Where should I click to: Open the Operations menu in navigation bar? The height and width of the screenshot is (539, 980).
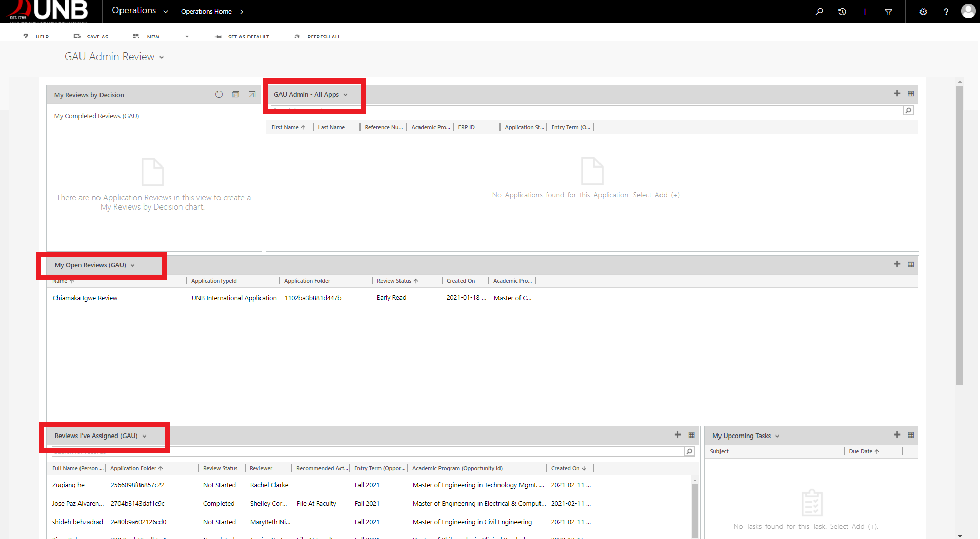click(x=139, y=11)
